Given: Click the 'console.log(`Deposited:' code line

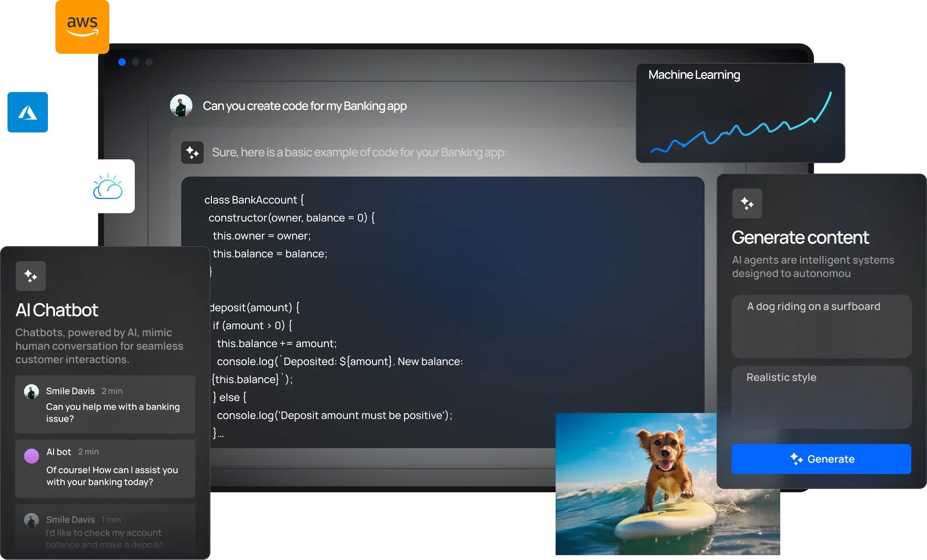Looking at the screenshot, I should click(340, 362).
